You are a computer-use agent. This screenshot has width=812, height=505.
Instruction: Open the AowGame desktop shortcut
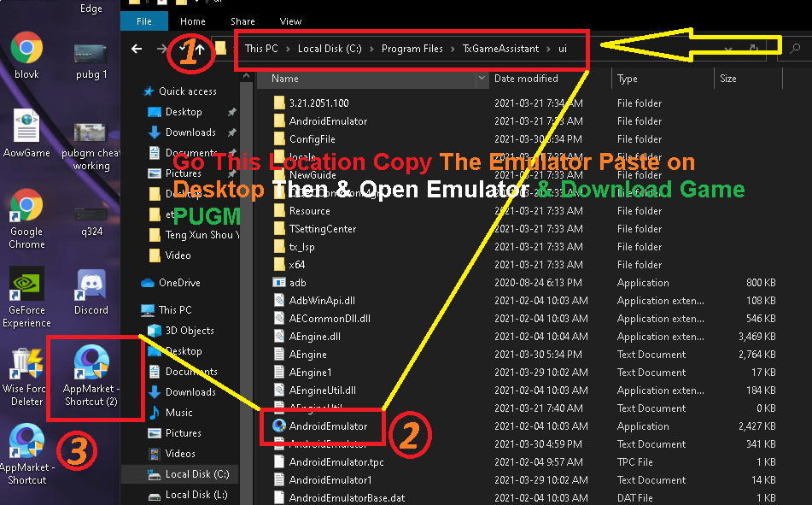[x=26, y=132]
